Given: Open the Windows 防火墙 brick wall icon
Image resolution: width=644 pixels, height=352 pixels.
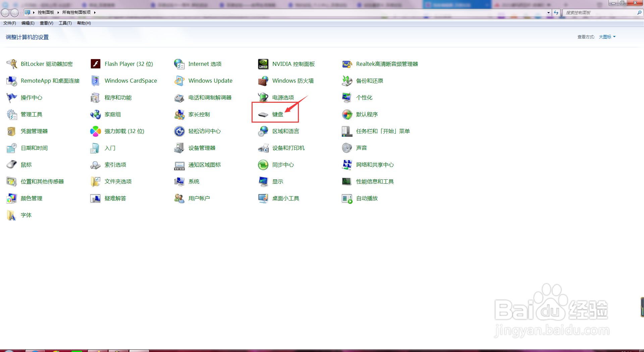Looking at the screenshot, I should pyautogui.click(x=263, y=81).
